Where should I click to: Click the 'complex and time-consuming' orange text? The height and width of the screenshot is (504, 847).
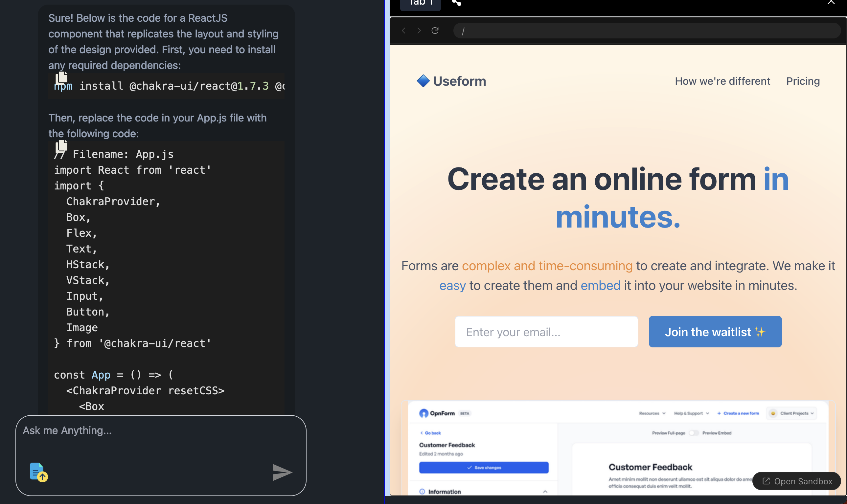(547, 266)
